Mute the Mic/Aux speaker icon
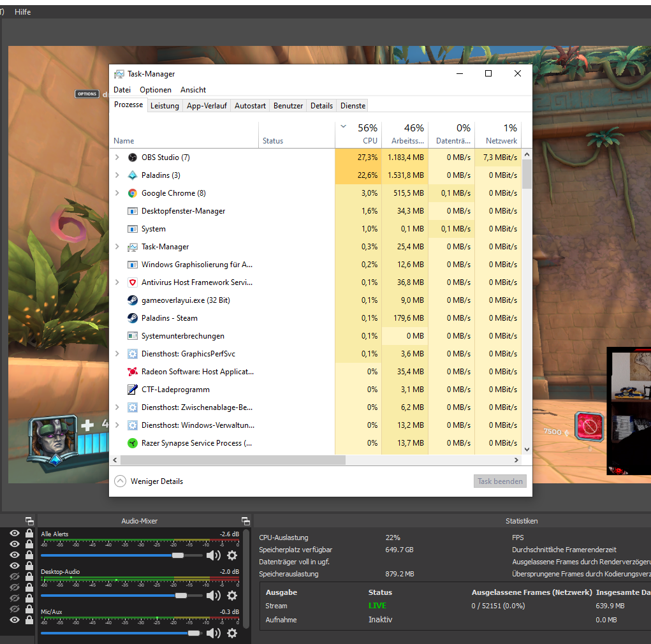This screenshot has width=651, height=644. coord(213,633)
